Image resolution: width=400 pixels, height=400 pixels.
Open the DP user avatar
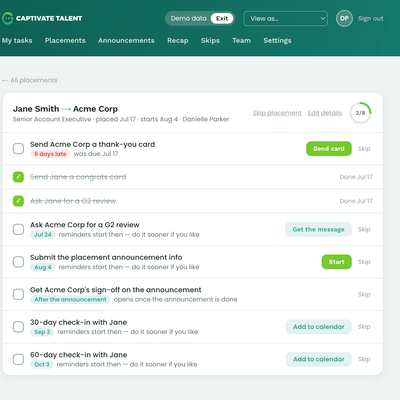[x=344, y=18]
